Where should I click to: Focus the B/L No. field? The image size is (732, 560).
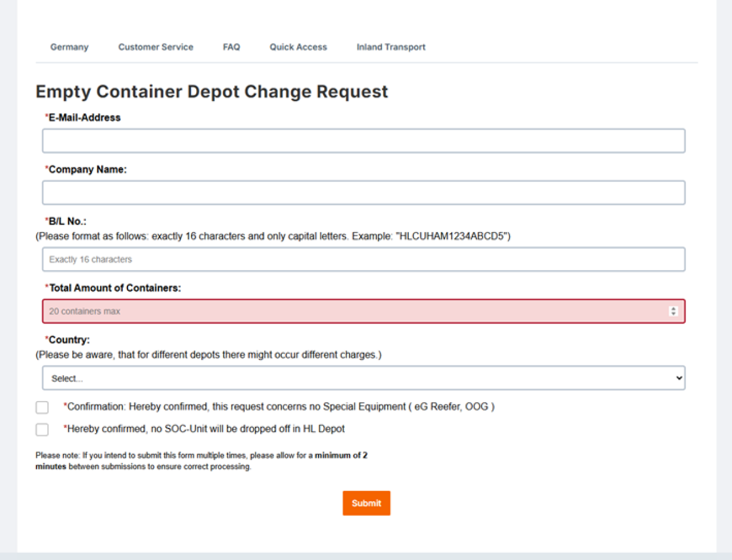(x=363, y=259)
